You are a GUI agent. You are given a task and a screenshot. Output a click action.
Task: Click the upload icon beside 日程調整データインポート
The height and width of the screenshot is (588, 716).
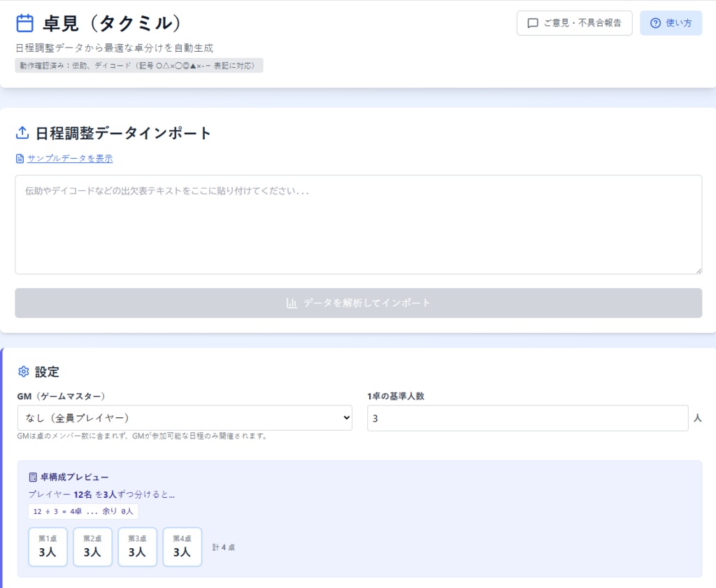(x=21, y=133)
